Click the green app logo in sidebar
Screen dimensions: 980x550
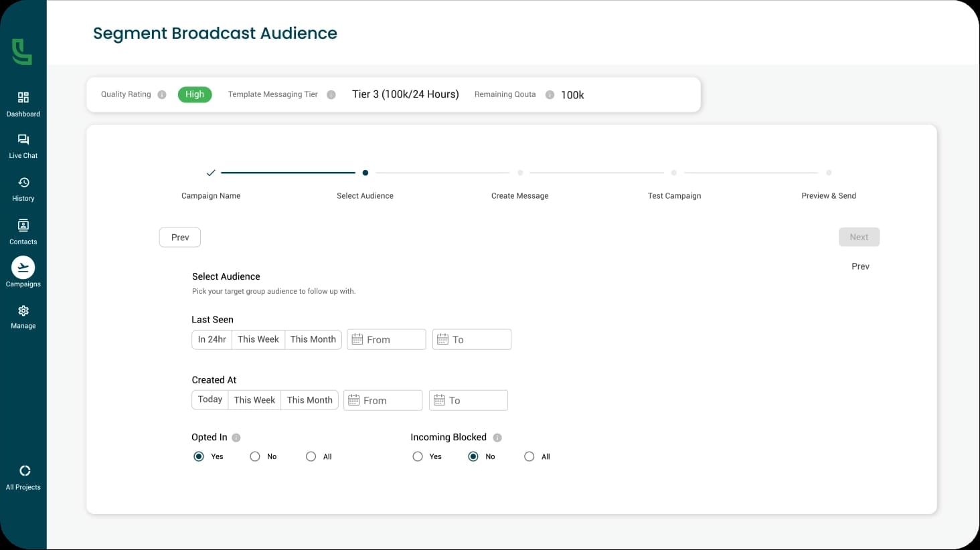coord(22,52)
